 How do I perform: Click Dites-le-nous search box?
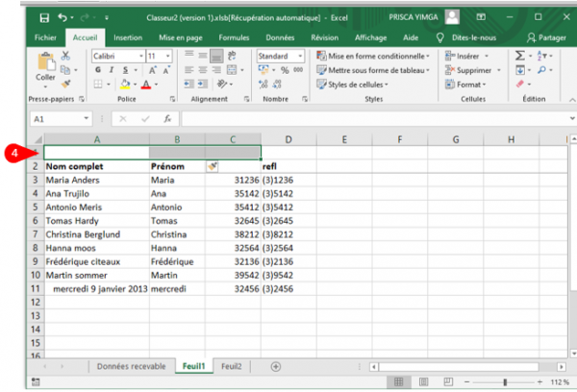click(473, 37)
